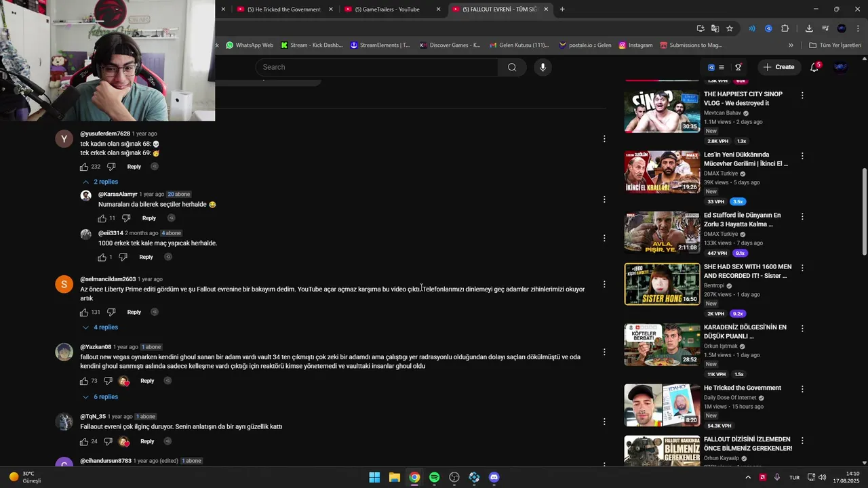
Task: Open the clock and date panel
Action: click(x=847, y=477)
